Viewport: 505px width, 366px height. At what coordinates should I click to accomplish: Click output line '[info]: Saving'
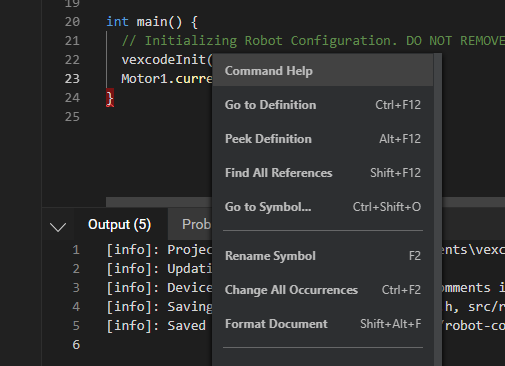pyautogui.click(x=159, y=307)
